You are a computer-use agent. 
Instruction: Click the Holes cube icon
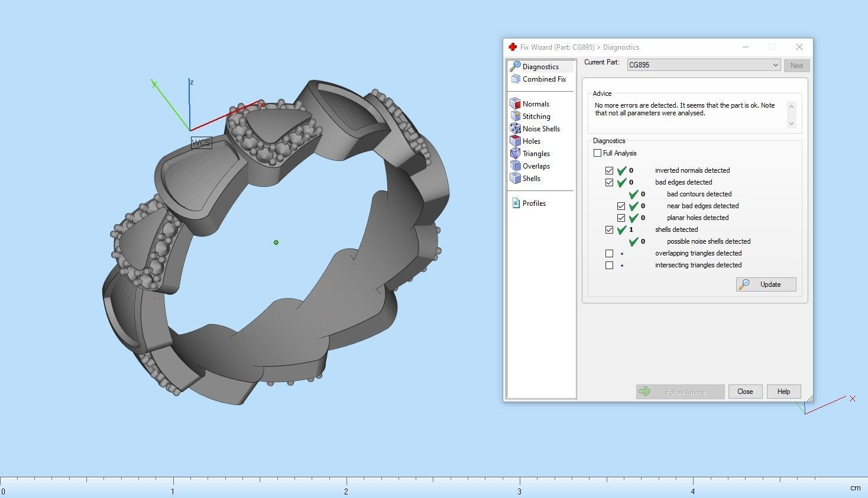515,141
